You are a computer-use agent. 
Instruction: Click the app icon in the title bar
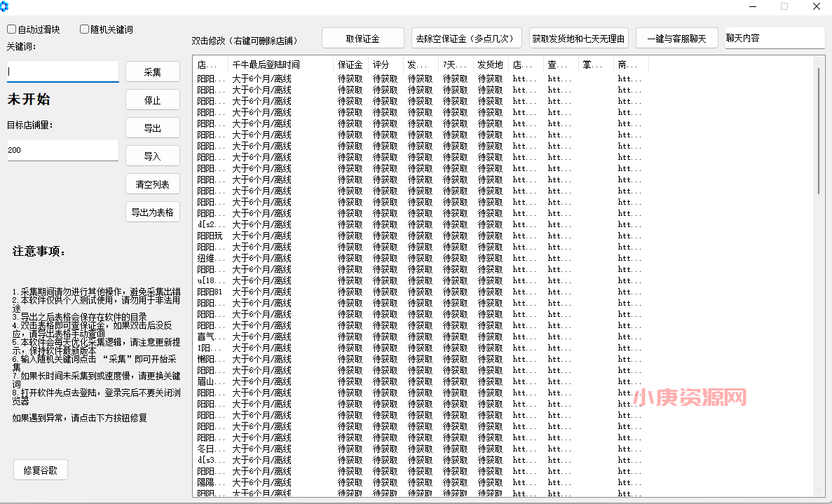(x=6, y=6)
